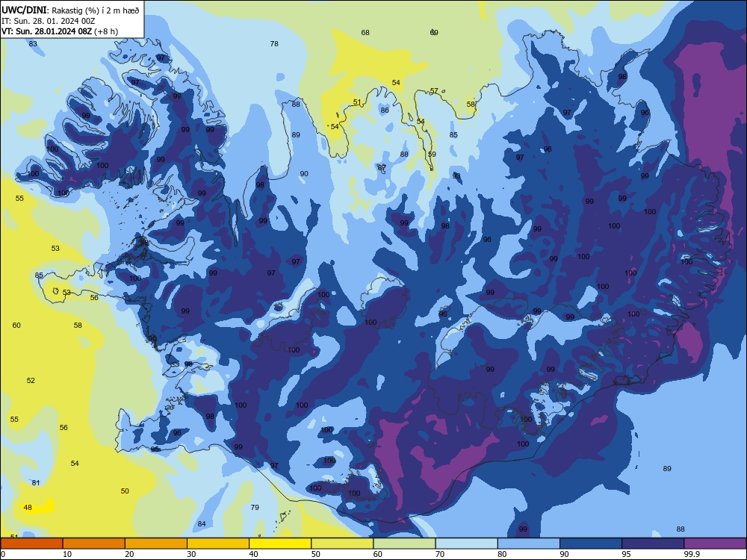Select the map value '68'
This screenshot has width=747, height=560.
point(365,33)
